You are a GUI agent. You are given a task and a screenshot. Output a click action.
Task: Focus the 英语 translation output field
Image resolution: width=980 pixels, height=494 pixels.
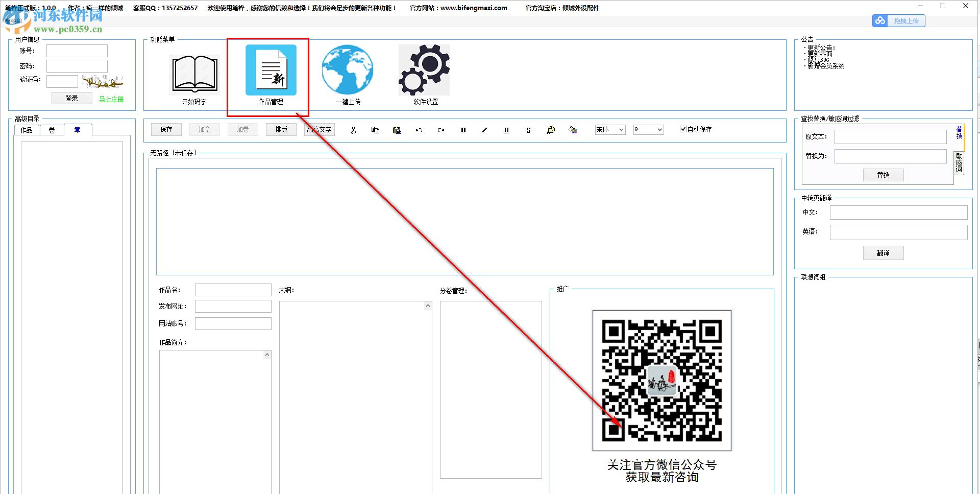[899, 232]
